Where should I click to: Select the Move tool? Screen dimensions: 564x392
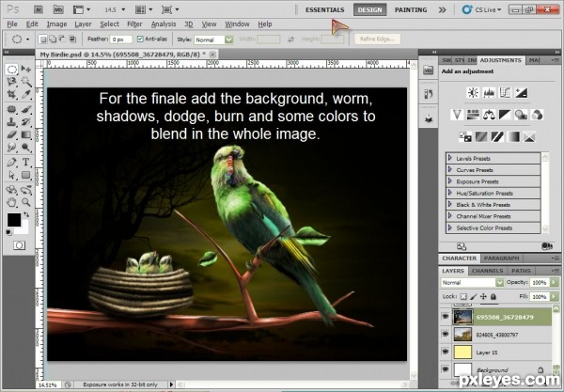pos(26,69)
